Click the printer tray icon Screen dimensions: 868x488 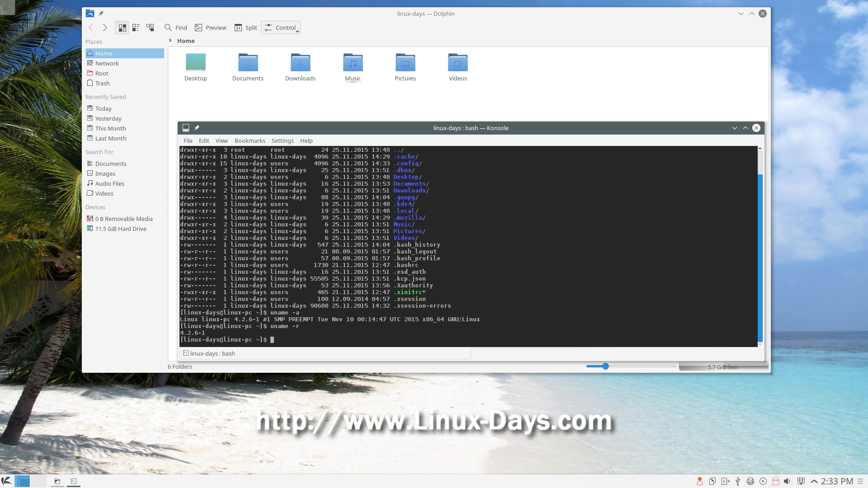(750, 481)
